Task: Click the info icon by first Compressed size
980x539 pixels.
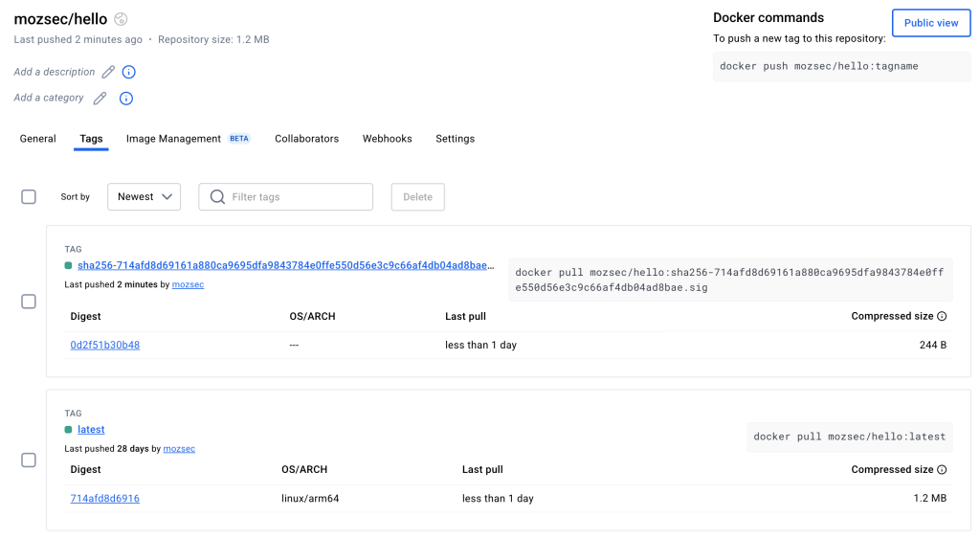Action: 942,316
